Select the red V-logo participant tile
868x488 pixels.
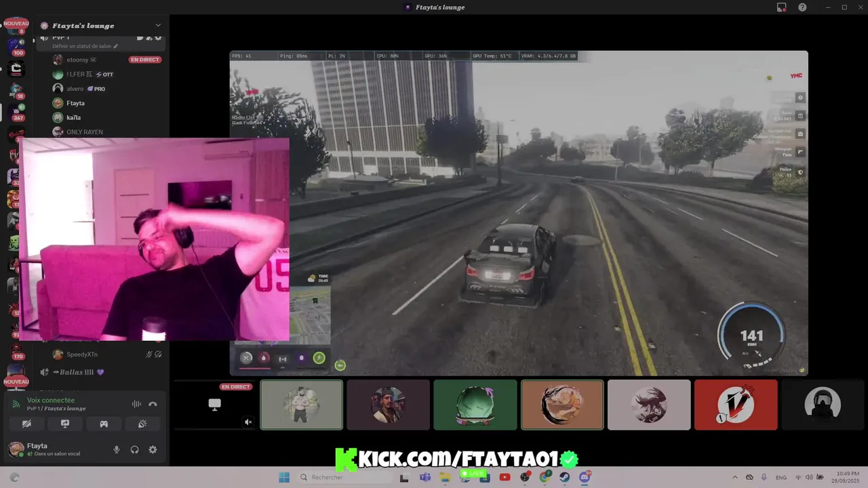point(736,405)
